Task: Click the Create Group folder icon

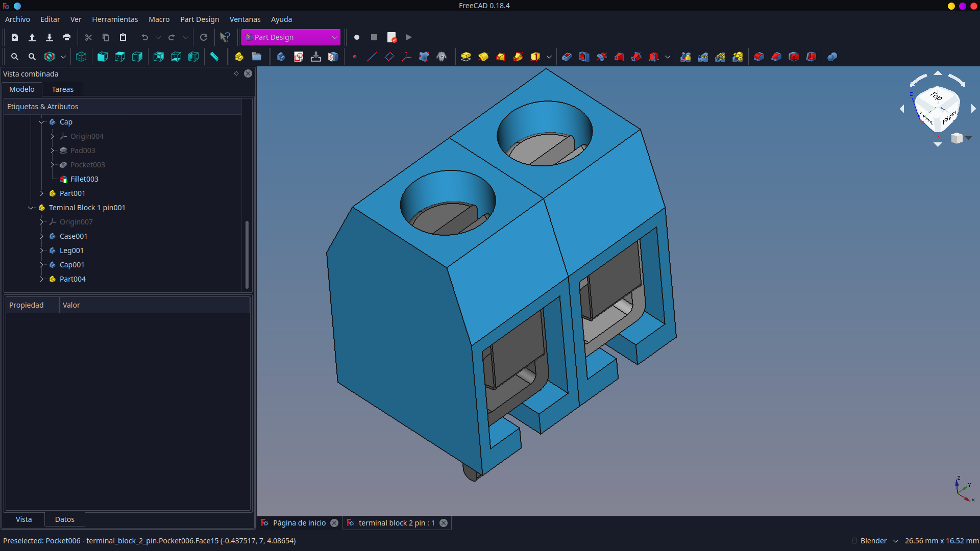Action: pos(257,57)
